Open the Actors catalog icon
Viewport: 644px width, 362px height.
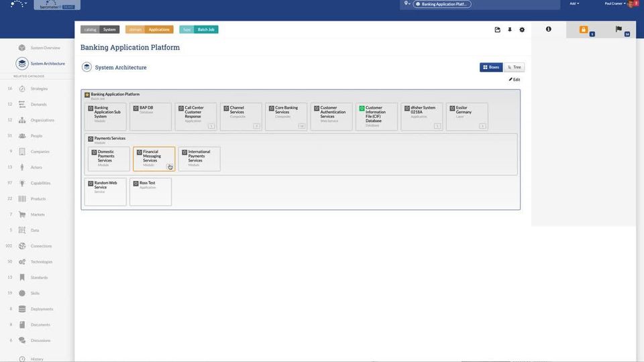(x=22, y=168)
